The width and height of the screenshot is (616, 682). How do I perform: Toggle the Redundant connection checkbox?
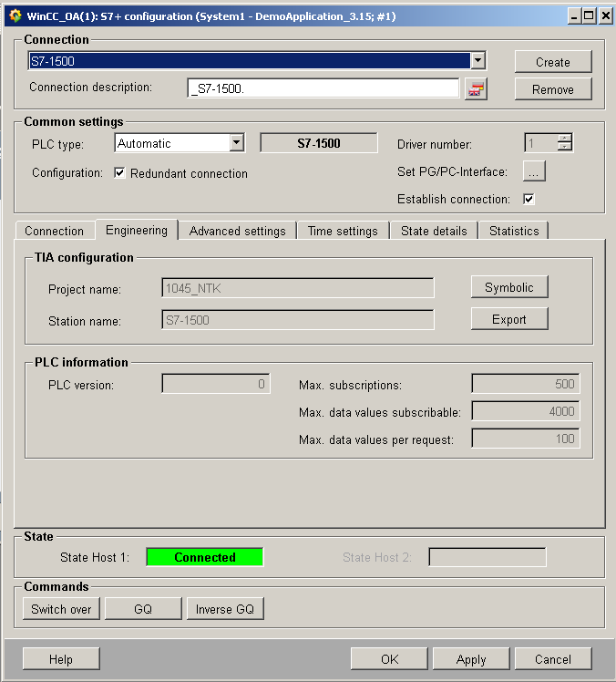[119, 173]
